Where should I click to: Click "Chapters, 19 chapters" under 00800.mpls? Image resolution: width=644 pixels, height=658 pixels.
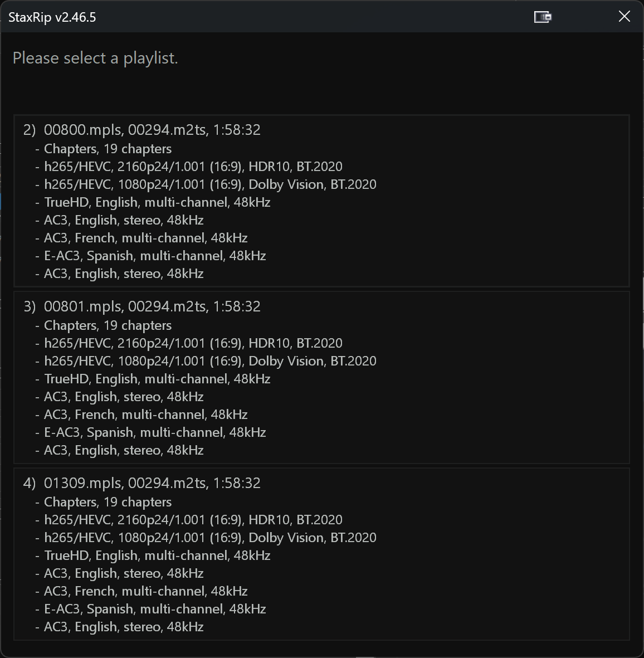click(108, 149)
